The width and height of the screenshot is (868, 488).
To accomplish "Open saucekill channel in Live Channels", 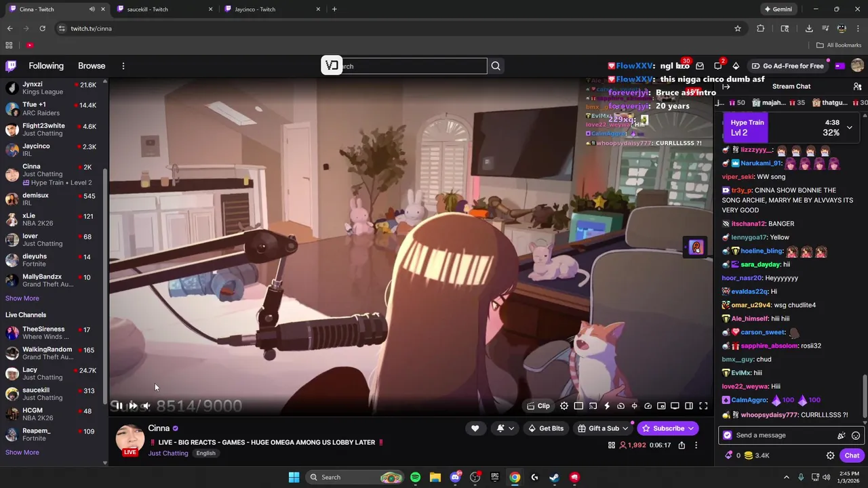I will (54, 394).
